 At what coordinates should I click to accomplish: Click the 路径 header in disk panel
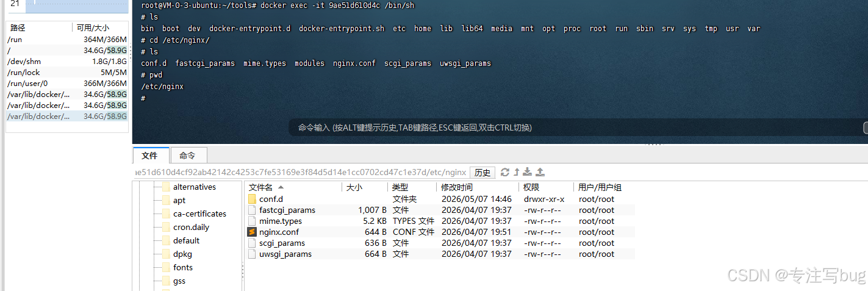(x=18, y=27)
